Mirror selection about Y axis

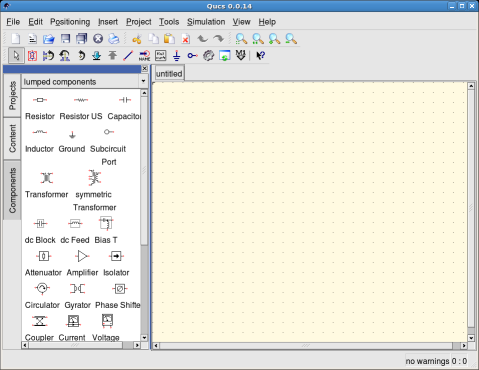pos(65,55)
